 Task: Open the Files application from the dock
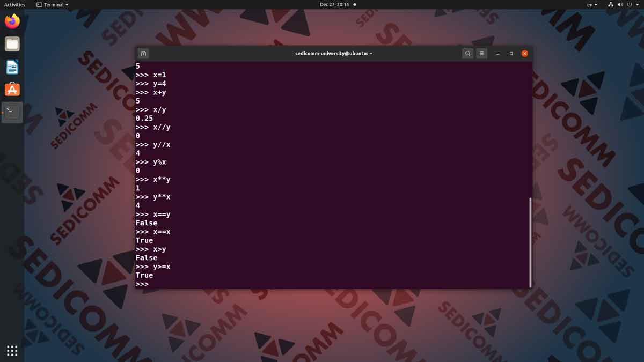tap(12, 44)
